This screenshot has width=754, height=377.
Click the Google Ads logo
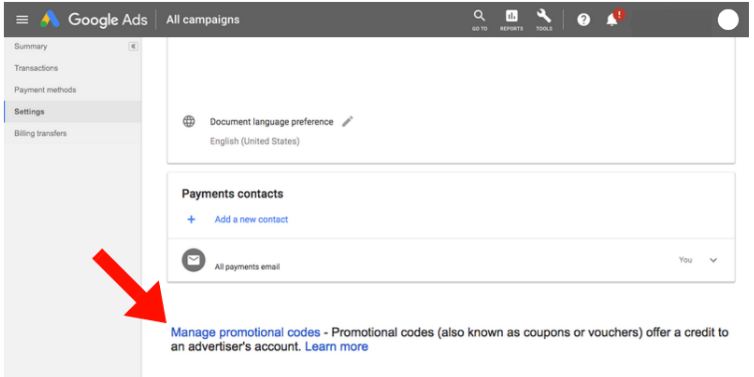[94, 20]
